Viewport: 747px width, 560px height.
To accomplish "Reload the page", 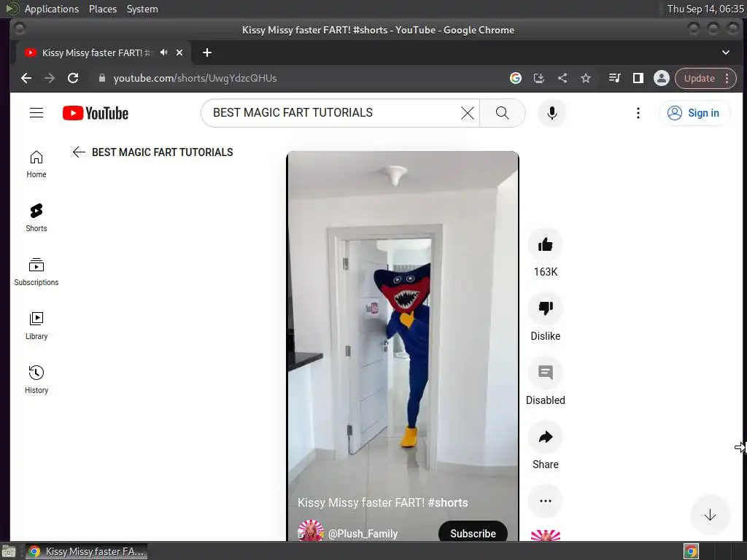I will pyautogui.click(x=73, y=78).
